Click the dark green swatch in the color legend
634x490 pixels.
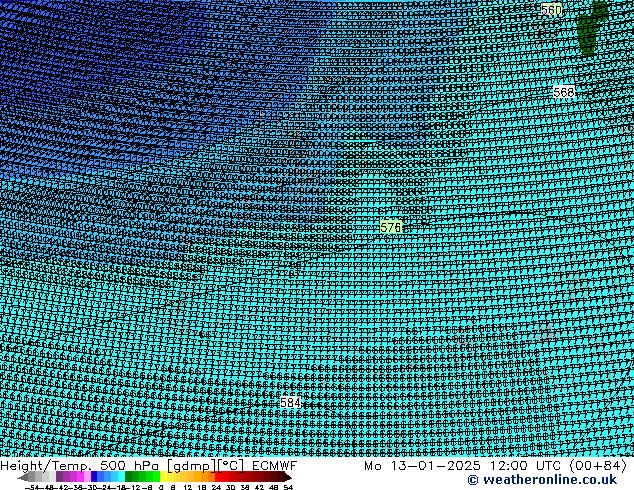point(129,477)
